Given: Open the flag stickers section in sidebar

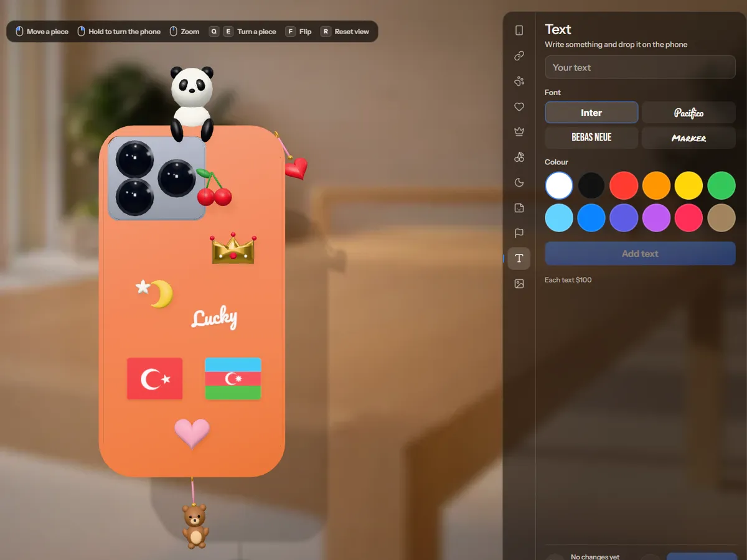Looking at the screenshot, I should pyautogui.click(x=519, y=233).
